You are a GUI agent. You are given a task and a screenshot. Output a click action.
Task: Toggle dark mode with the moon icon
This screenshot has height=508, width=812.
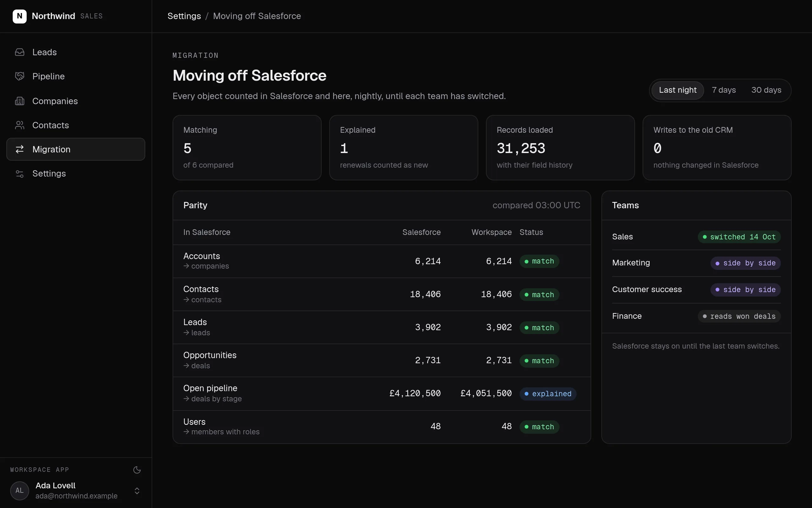point(137,470)
